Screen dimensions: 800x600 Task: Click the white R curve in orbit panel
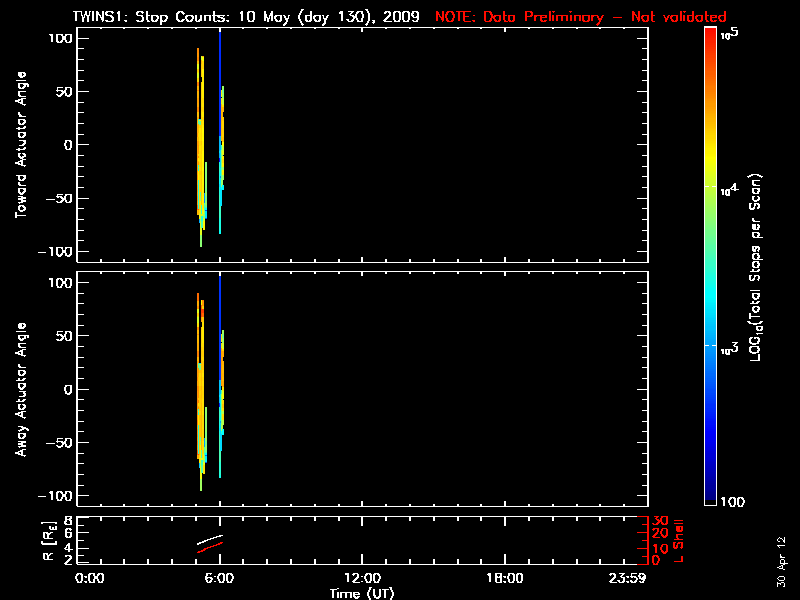point(212,539)
